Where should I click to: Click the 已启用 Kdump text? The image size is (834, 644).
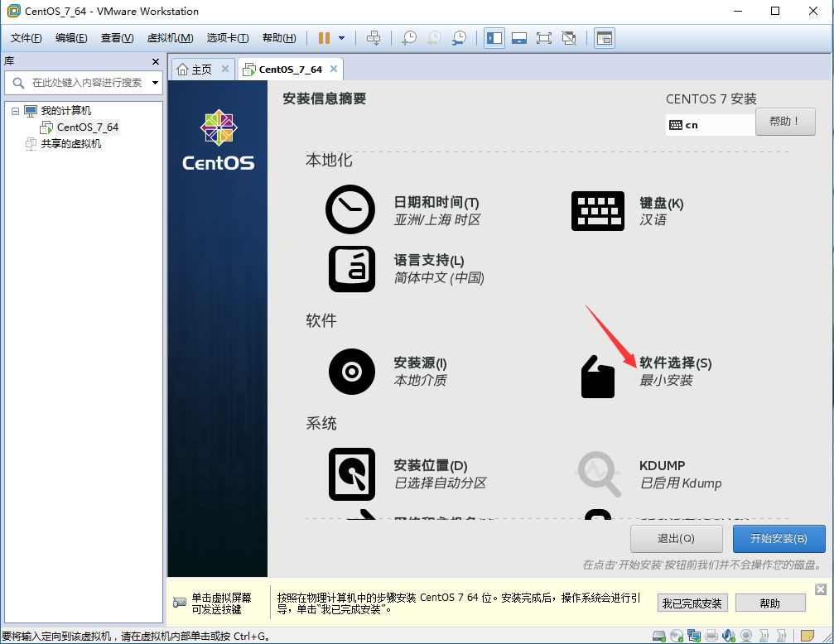(x=681, y=483)
